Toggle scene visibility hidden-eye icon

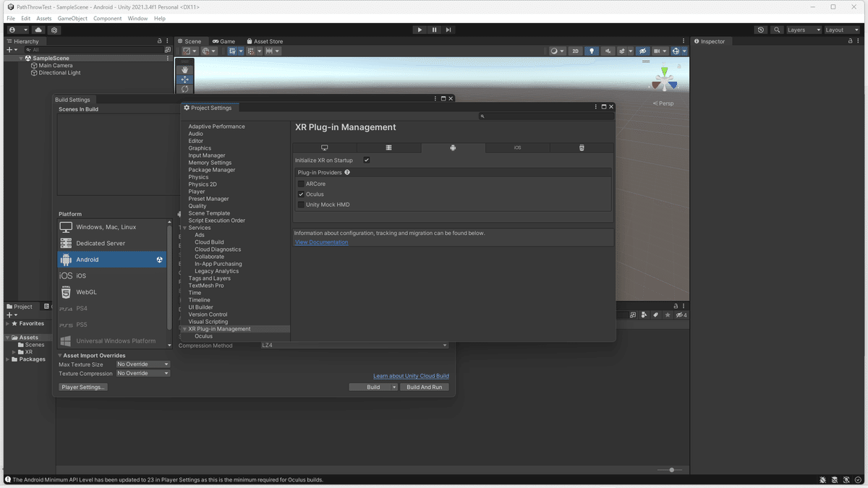pyautogui.click(x=642, y=51)
